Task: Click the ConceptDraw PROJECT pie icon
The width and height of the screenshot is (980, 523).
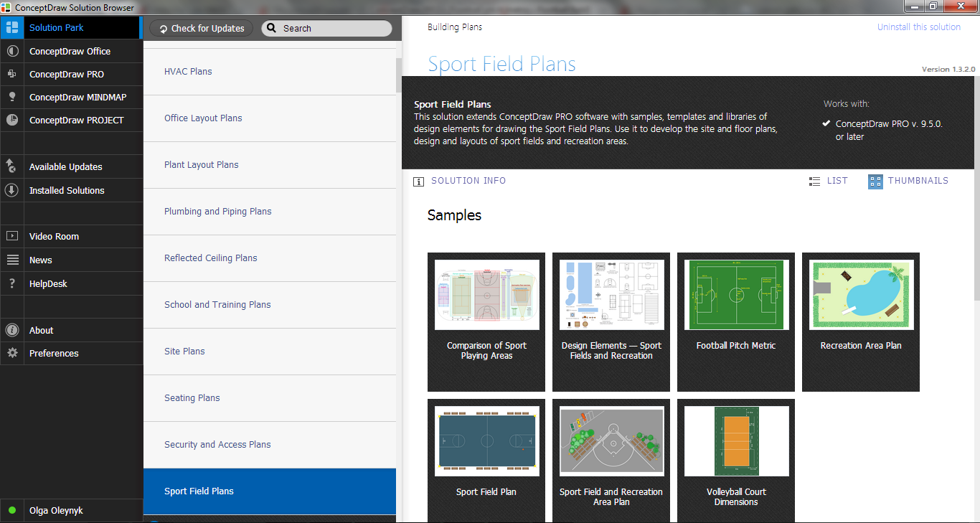Action: tap(11, 120)
